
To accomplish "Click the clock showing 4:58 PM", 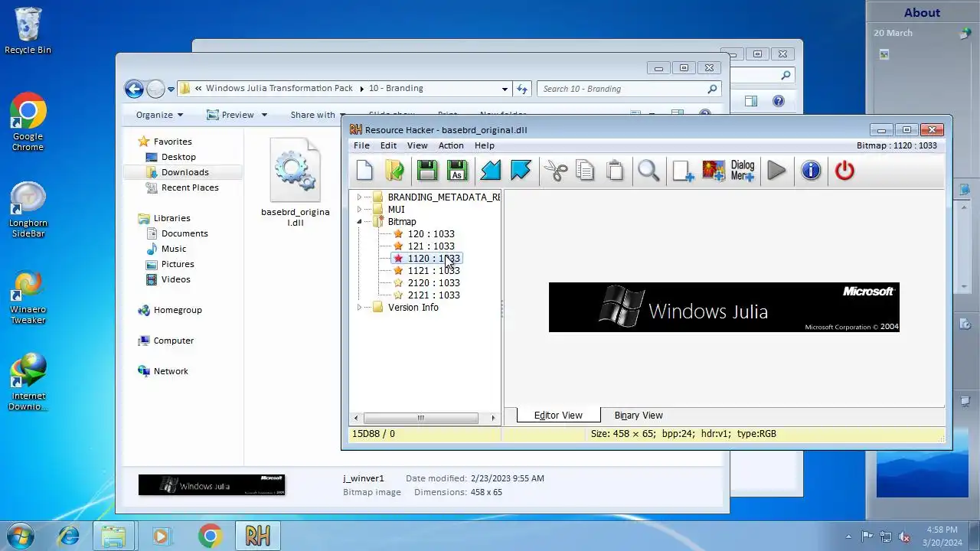I will click(x=942, y=530).
